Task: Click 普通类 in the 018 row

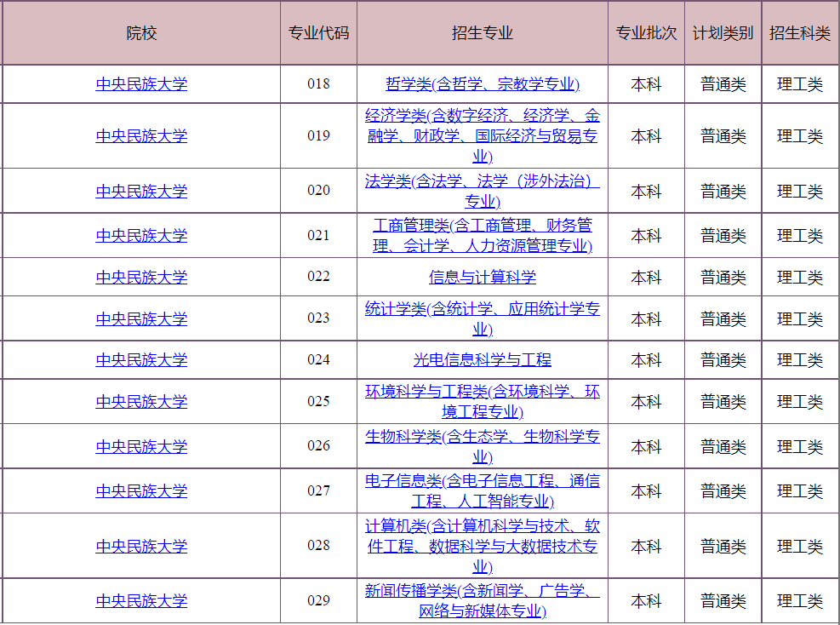Action: point(723,84)
